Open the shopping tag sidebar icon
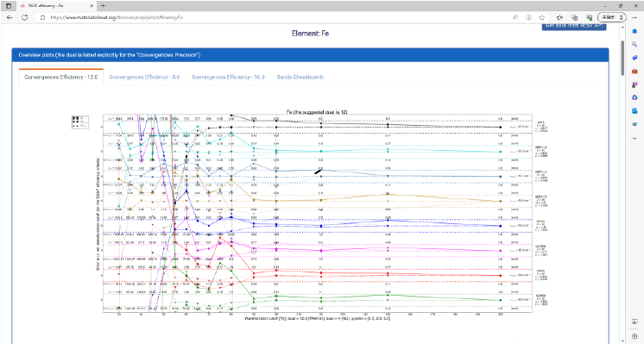This screenshot has height=344, width=644. (635, 58)
